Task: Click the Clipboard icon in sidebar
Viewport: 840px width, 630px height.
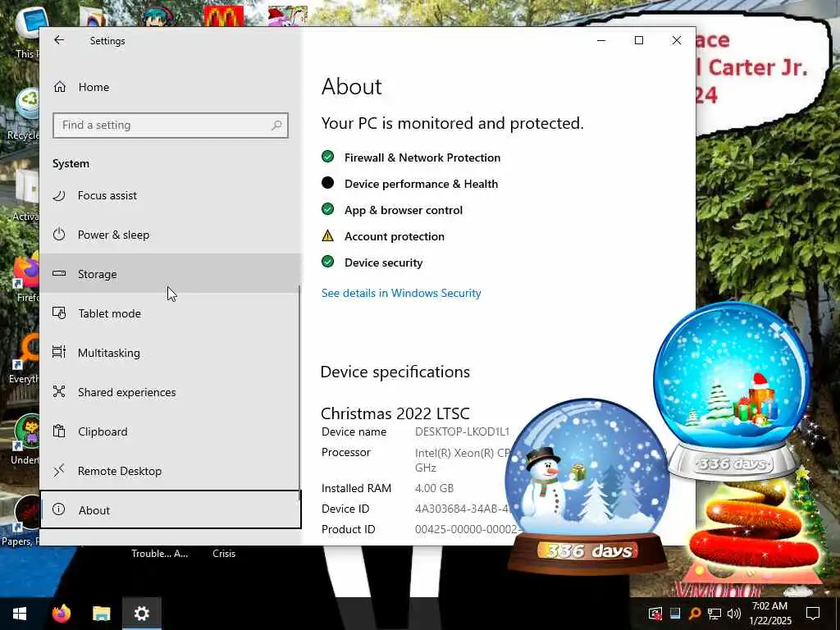Action: coord(59,431)
